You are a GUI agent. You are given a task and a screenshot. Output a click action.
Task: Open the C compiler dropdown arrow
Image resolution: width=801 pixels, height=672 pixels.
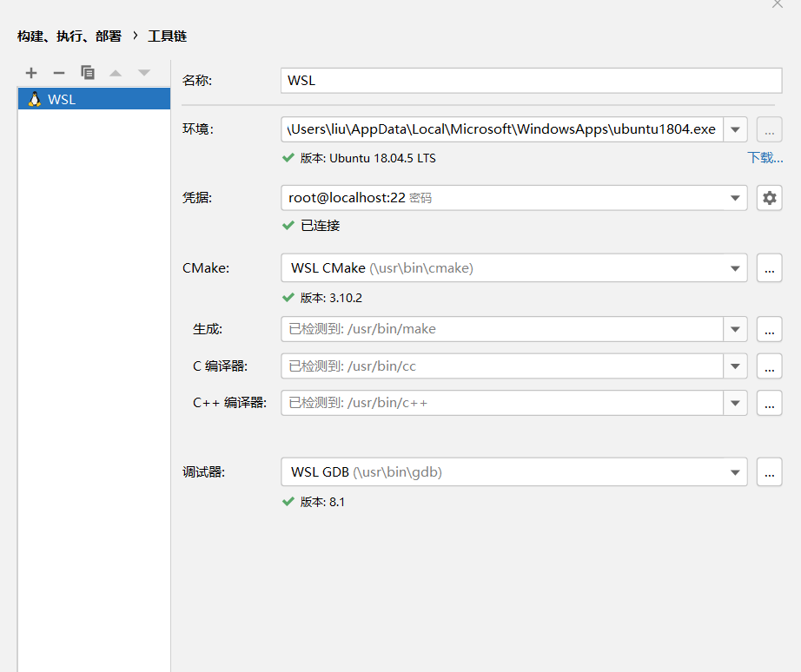click(x=735, y=366)
